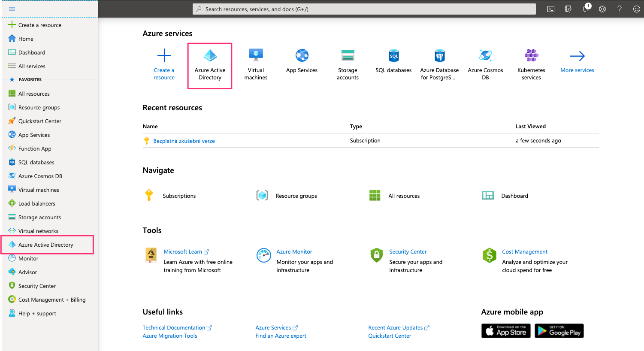Collapse the sidebar with the hamburger menu

pyautogui.click(x=12, y=9)
